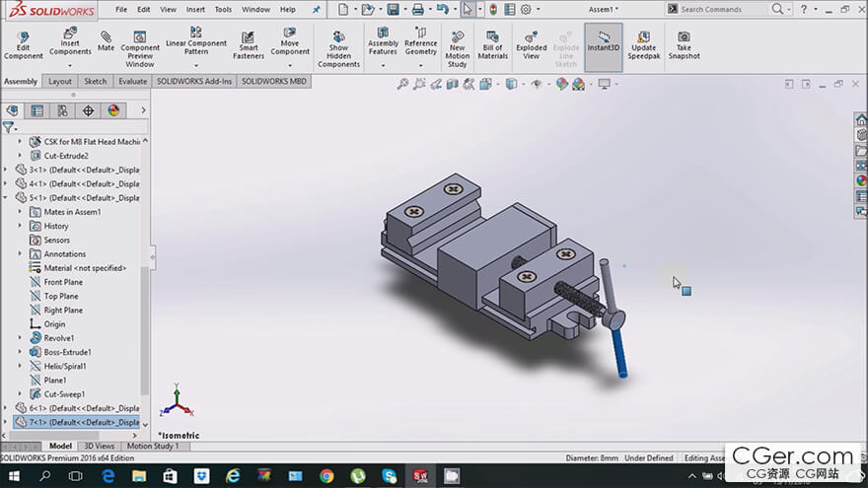
Task: Select Front Plane in feature tree
Action: coord(63,282)
